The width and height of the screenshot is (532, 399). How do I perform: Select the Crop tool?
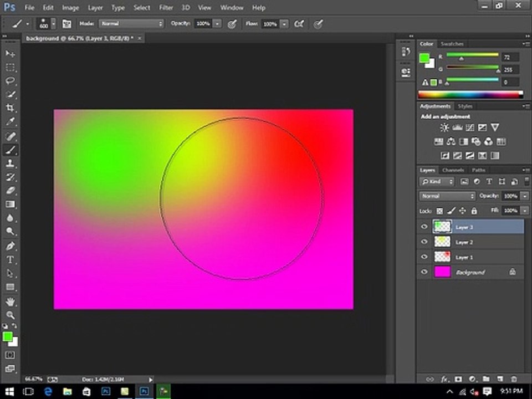[x=10, y=108]
